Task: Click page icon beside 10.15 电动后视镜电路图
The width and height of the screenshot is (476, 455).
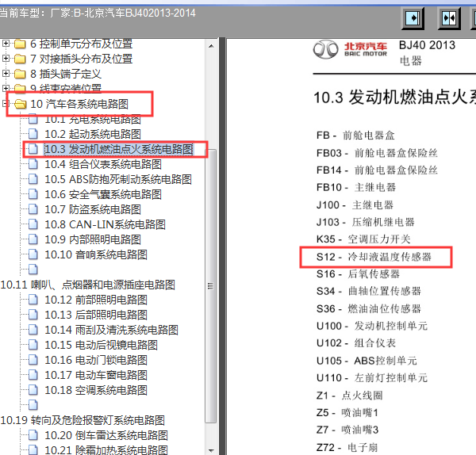Action: point(33,345)
